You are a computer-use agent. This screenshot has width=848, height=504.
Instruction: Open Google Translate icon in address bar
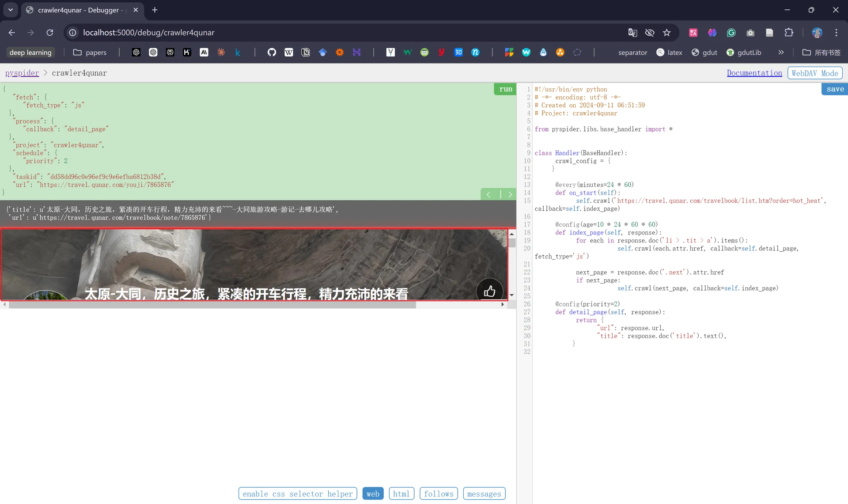[632, 33]
